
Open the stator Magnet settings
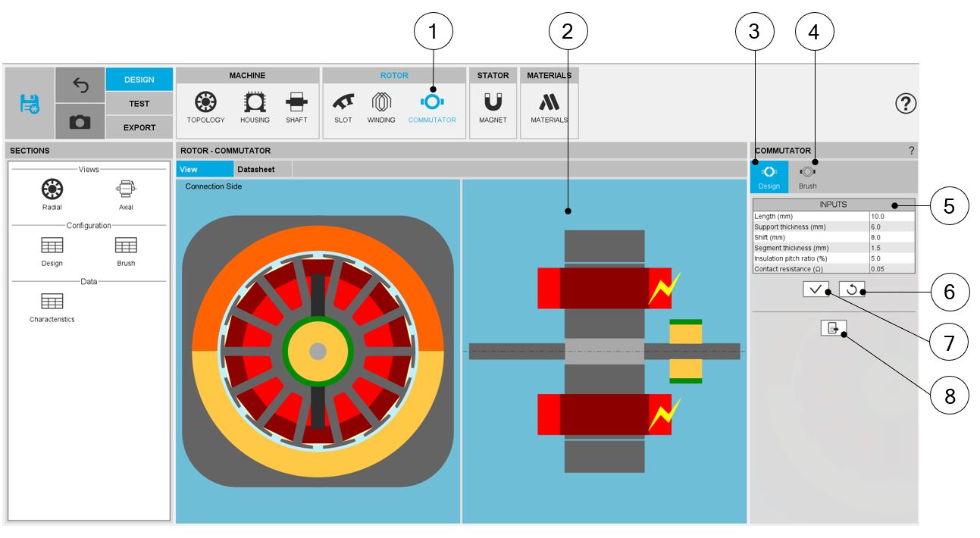493,107
